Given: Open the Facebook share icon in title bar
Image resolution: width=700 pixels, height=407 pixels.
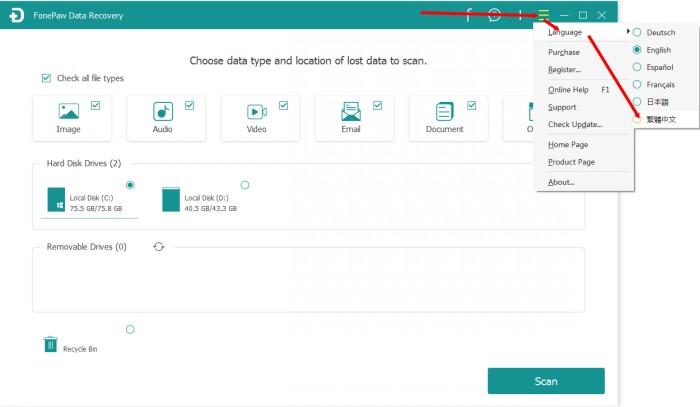Looking at the screenshot, I should 468,15.
